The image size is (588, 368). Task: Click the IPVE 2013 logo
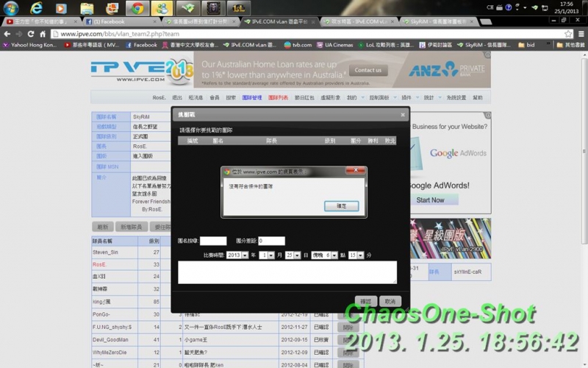tap(142, 70)
